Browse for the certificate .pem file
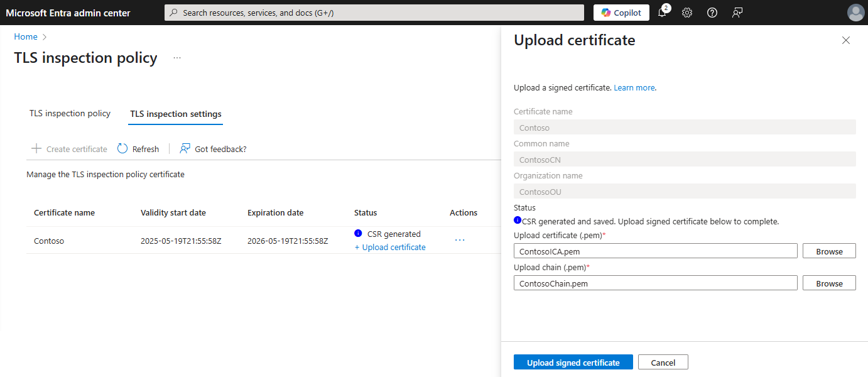Screen dimensions: 868x377 (829, 251)
